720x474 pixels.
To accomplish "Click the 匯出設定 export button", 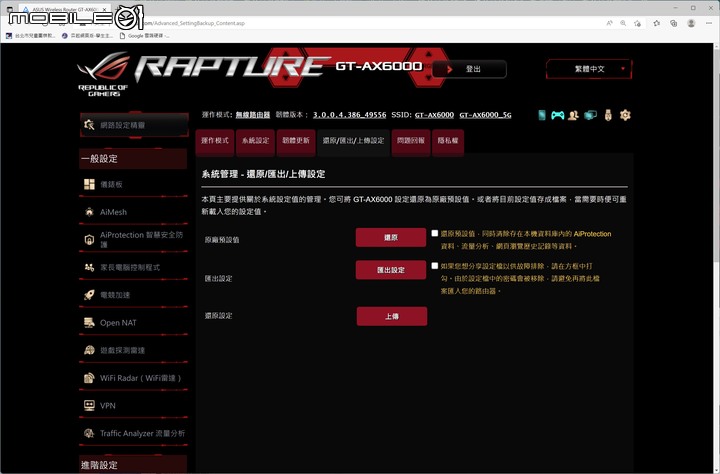I will point(391,270).
